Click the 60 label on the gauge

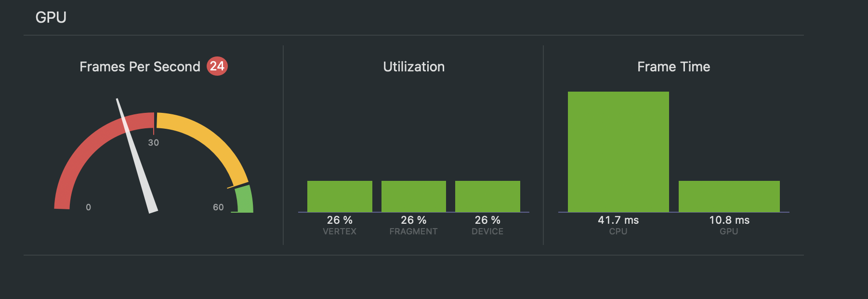(218, 207)
